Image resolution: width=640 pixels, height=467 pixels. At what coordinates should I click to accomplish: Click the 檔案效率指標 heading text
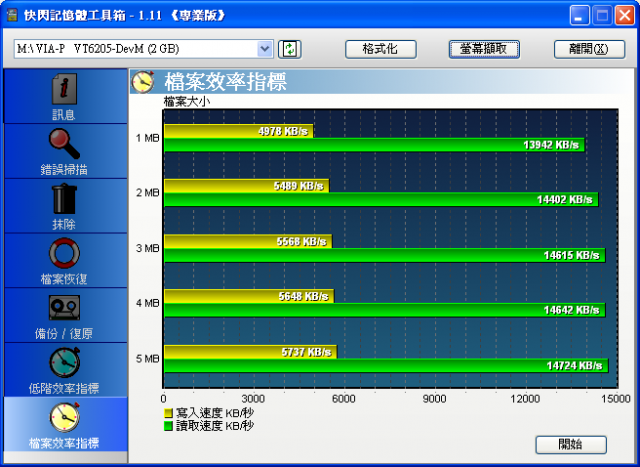[225, 82]
